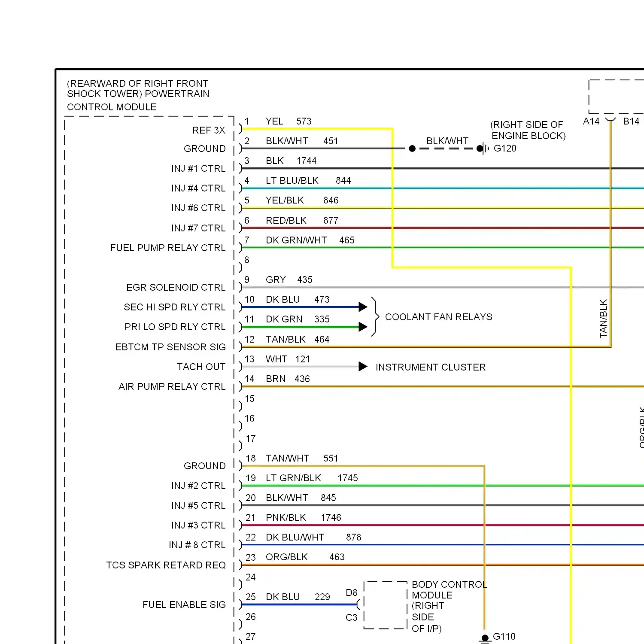Select 'PRI LO SPD RLY CTRL' label
The width and height of the screenshot is (644, 644).
pos(175,327)
